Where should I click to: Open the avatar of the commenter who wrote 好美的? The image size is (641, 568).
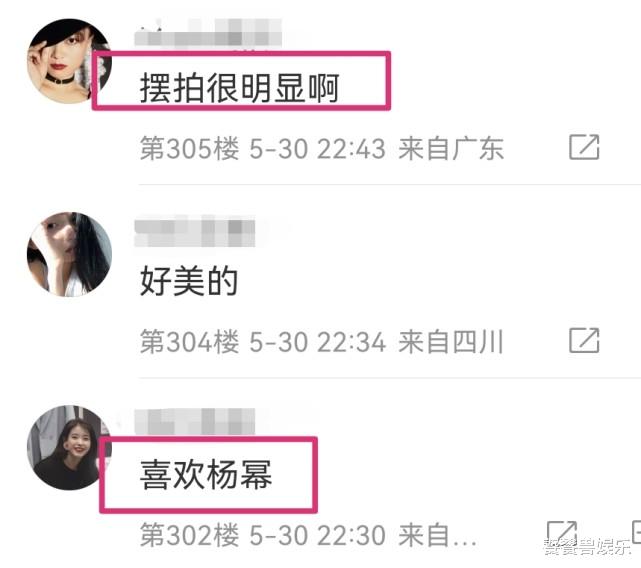(69, 254)
